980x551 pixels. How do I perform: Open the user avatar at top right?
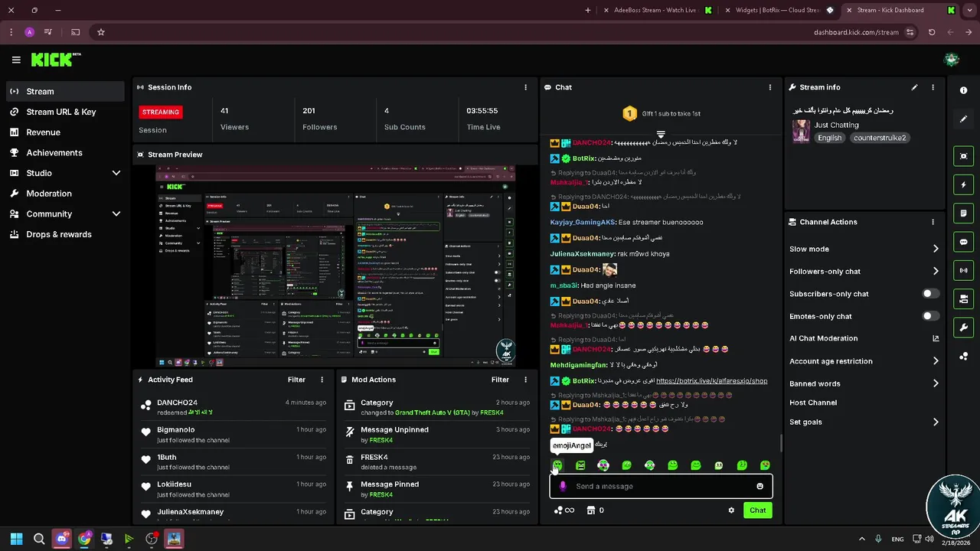[x=952, y=60]
